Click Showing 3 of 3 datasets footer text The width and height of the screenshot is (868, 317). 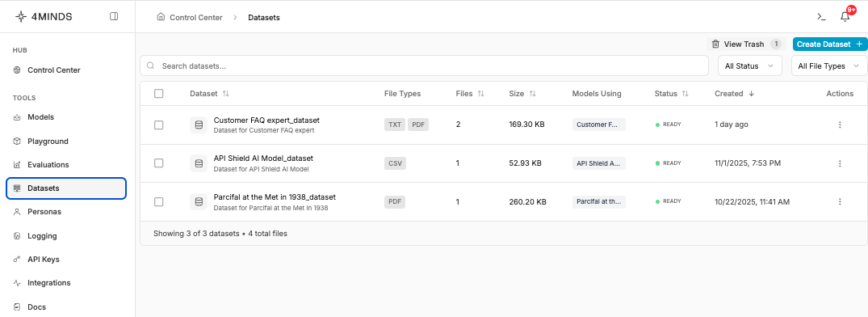[x=220, y=234]
